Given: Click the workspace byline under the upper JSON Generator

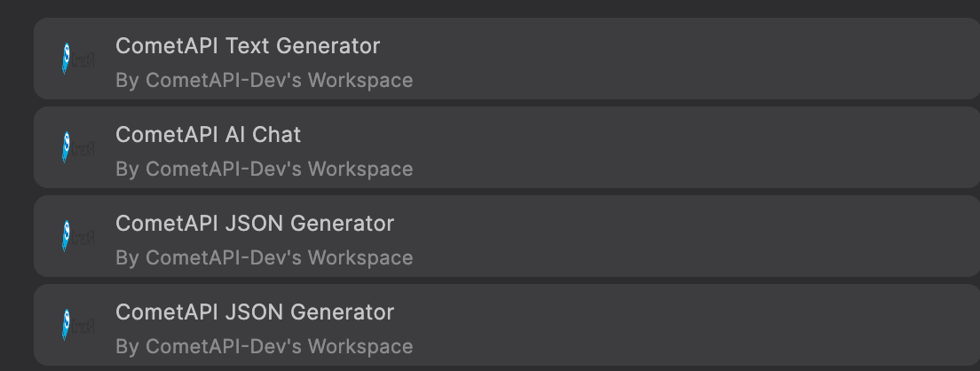Looking at the screenshot, I should tap(265, 257).
